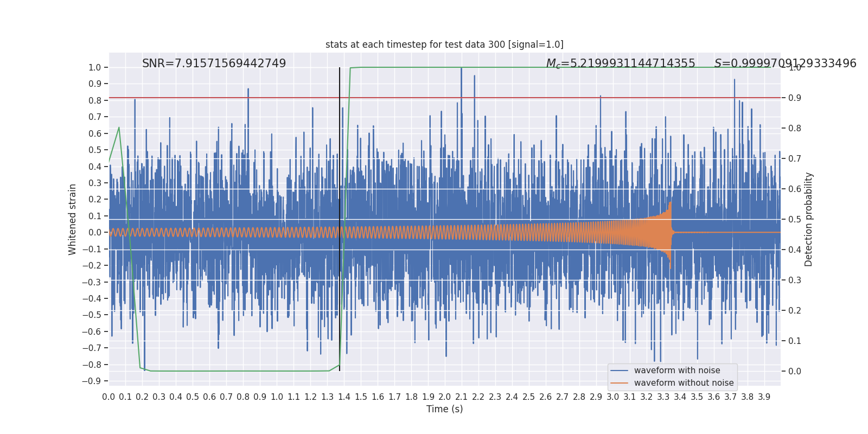
Task: Click the orange 'waveform without noise' legend line
Action: [619, 383]
